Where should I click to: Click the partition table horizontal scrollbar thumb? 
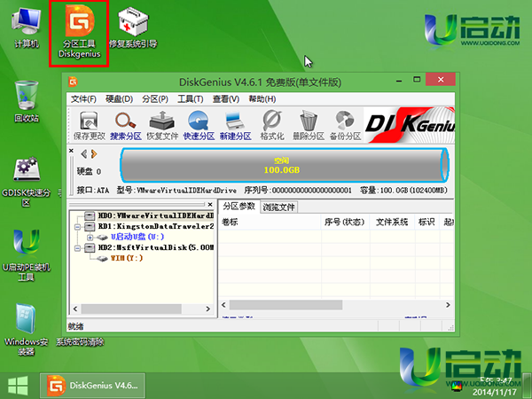coord(286,305)
